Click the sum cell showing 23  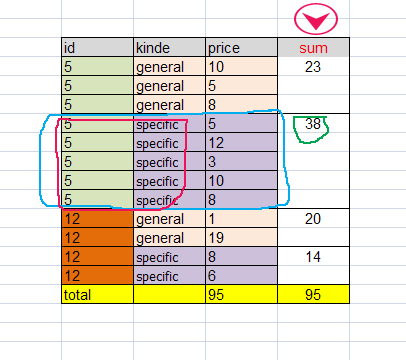(x=313, y=66)
